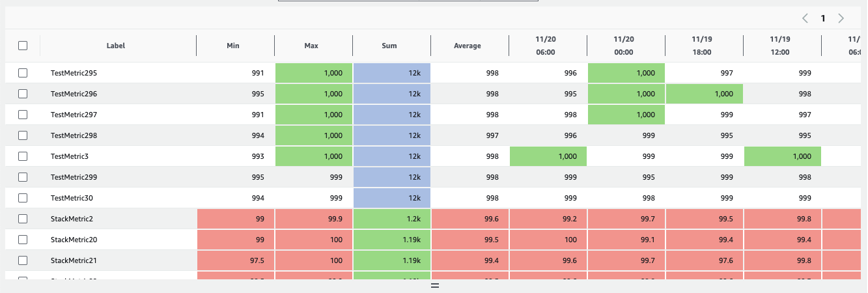Tick the checkbox for TestMetric3
868x293 pixels.
point(23,156)
